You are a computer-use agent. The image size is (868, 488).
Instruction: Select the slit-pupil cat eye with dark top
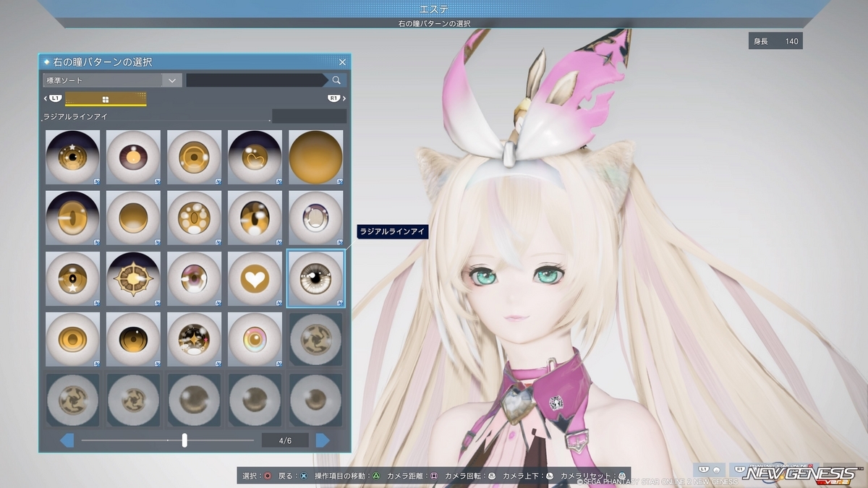coord(73,218)
